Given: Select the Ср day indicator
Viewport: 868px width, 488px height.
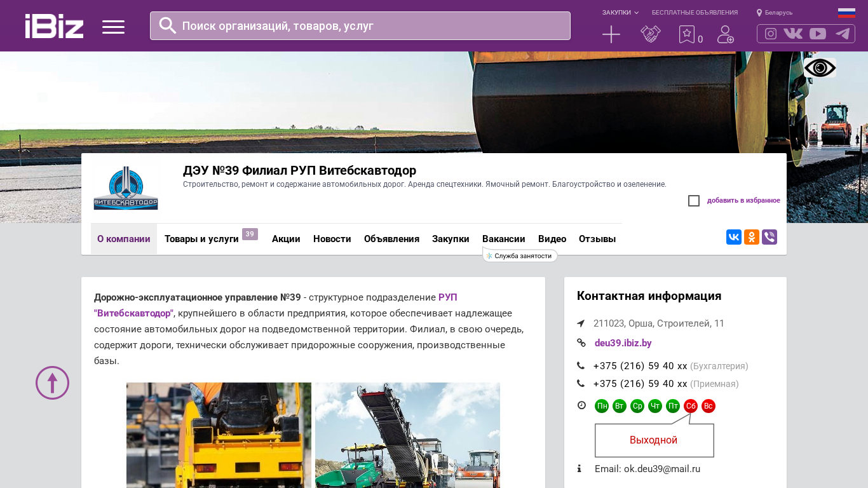Looking at the screenshot, I should point(637,406).
